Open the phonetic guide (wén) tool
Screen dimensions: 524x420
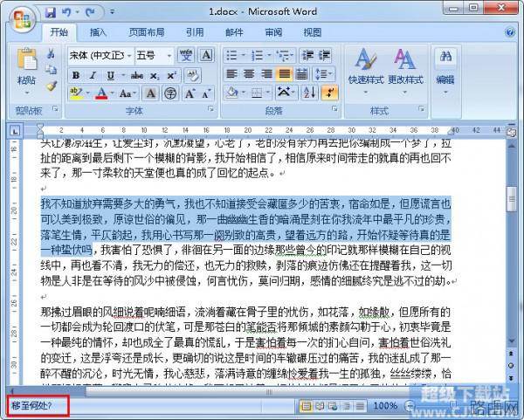coord(186,55)
